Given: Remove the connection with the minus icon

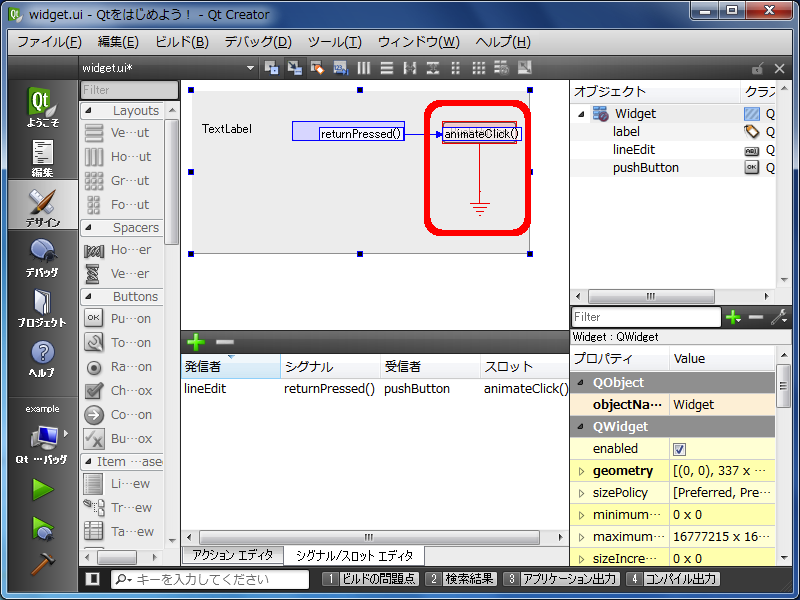Looking at the screenshot, I should pos(225,341).
